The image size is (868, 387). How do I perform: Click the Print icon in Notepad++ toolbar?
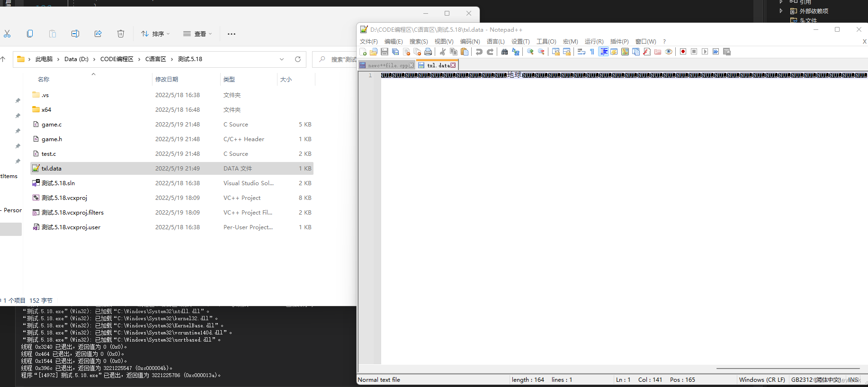coord(428,52)
